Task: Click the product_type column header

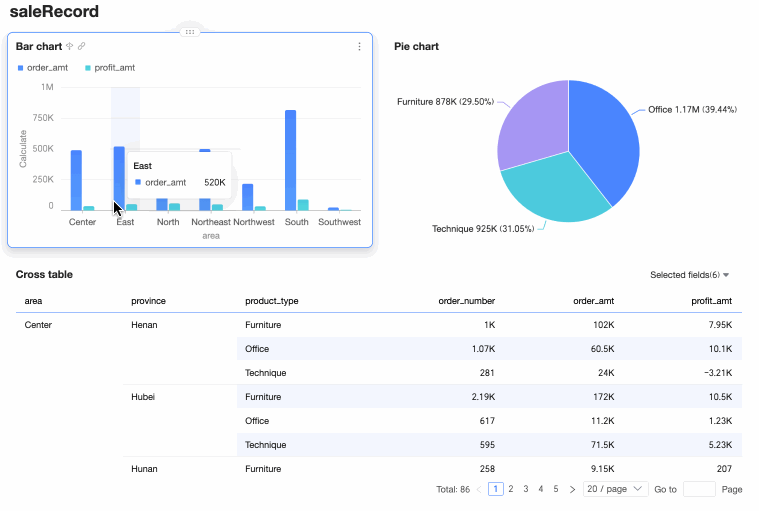Action: coord(272,301)
